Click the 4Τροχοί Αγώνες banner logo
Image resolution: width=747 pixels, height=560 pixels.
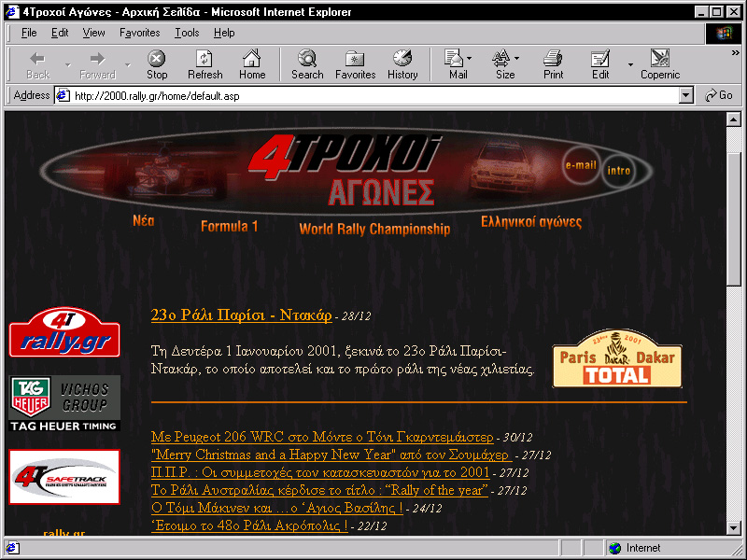(345, 171)
